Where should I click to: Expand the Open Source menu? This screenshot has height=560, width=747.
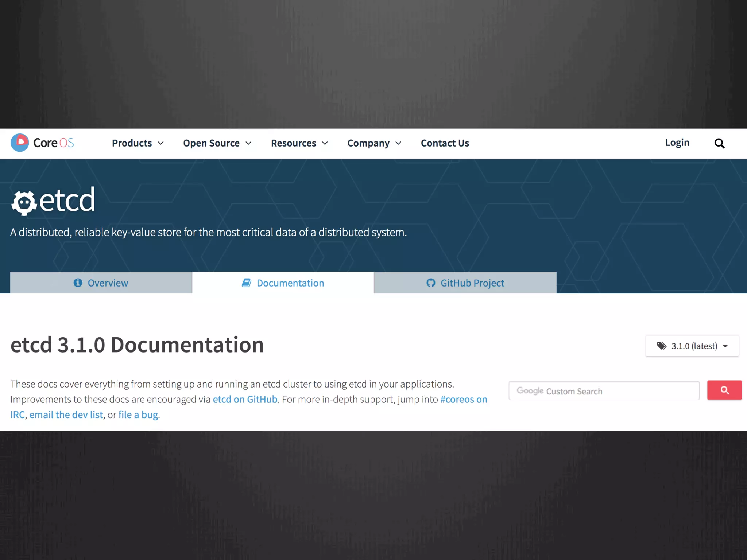pos(217,143)
